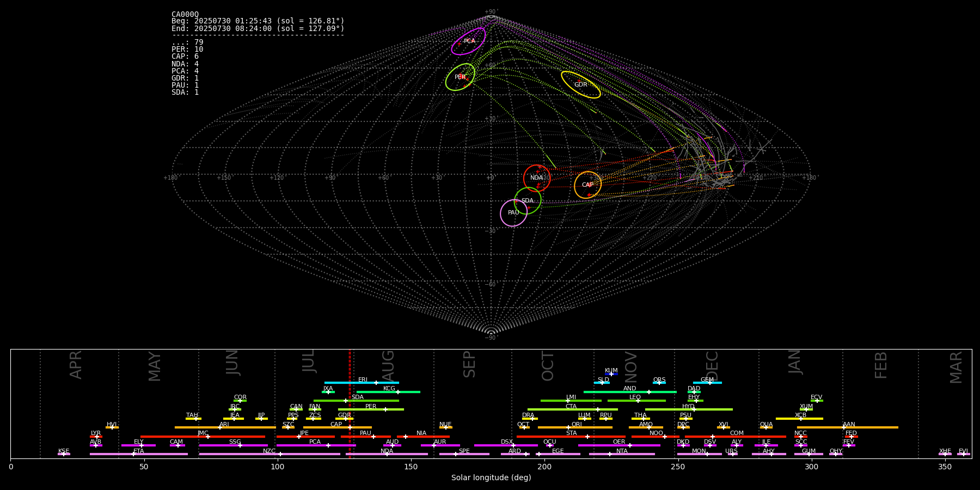Click the COM shower label in timeline
The width and height of the screenshot is (980, 490).
click(x=737, y=433)
